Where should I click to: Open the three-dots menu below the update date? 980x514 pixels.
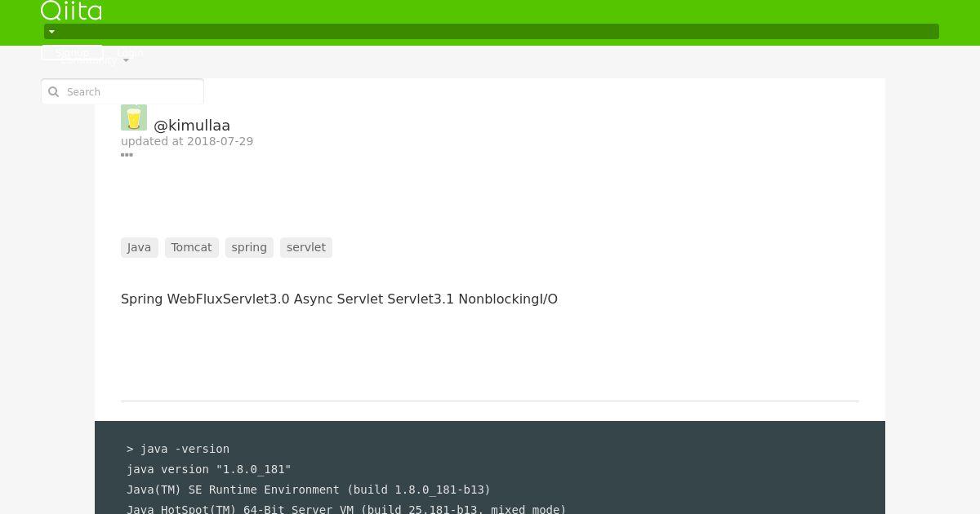click(127, 155)
